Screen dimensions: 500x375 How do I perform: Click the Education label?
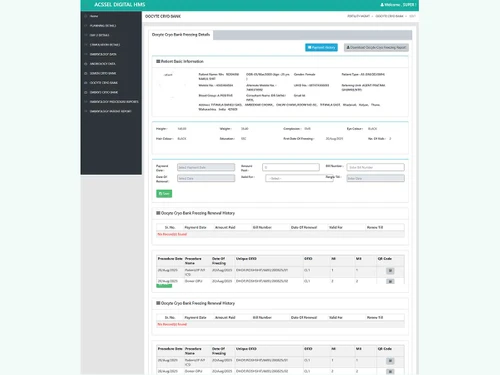[227, 139]
